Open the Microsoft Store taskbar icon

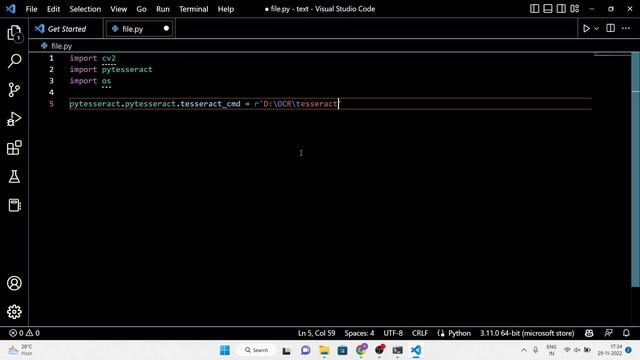coord(342,350)
